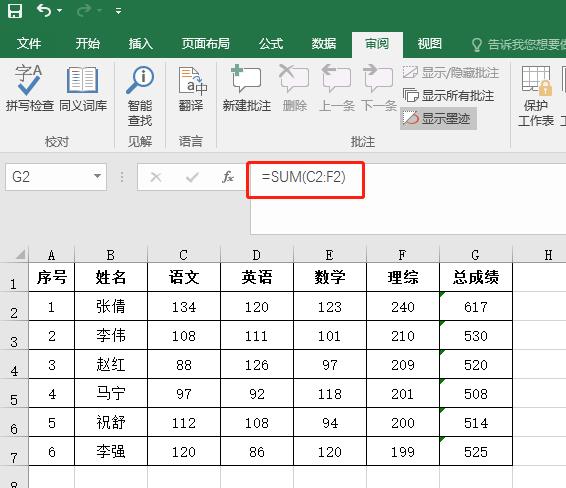
Task: Select the 审阅 tab
Action: 377,44
